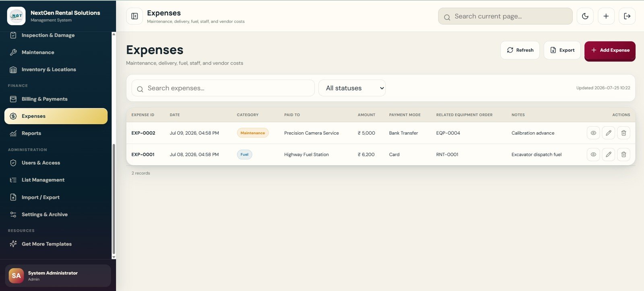Click related order RNT-0001
The image size is (644, 291).
click(x=447, y=154)
